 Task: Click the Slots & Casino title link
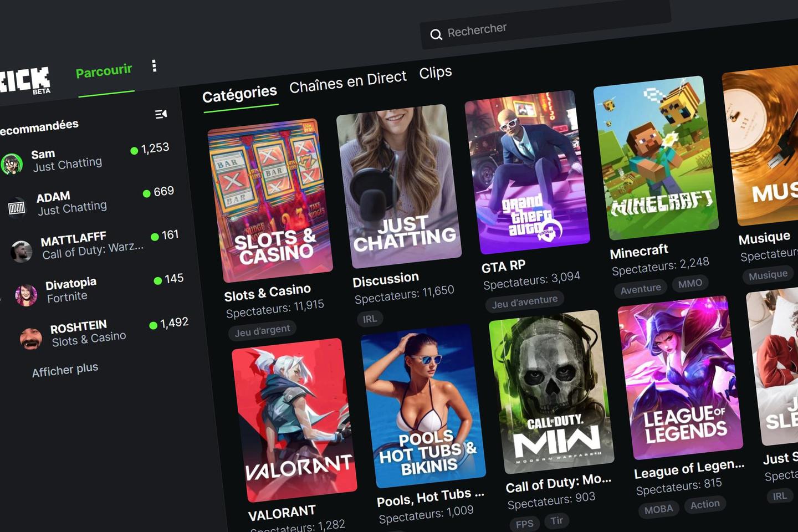tap(267, 293)
